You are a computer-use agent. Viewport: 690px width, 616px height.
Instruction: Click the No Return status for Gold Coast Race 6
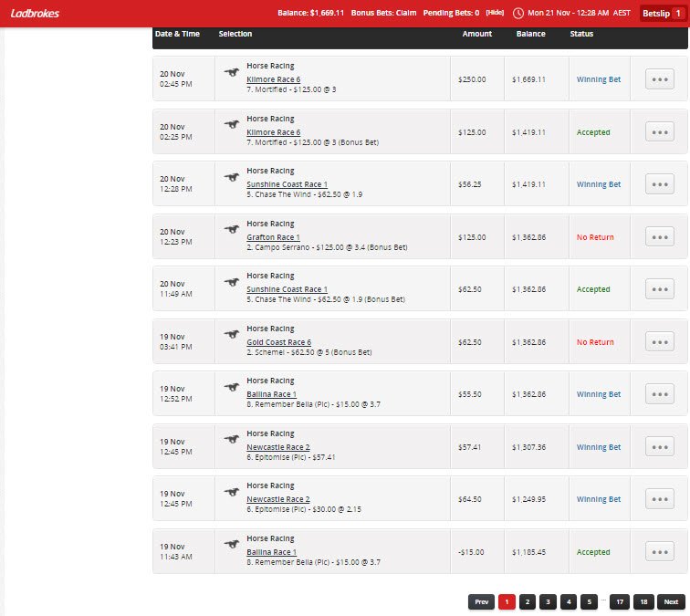[595, 342]
